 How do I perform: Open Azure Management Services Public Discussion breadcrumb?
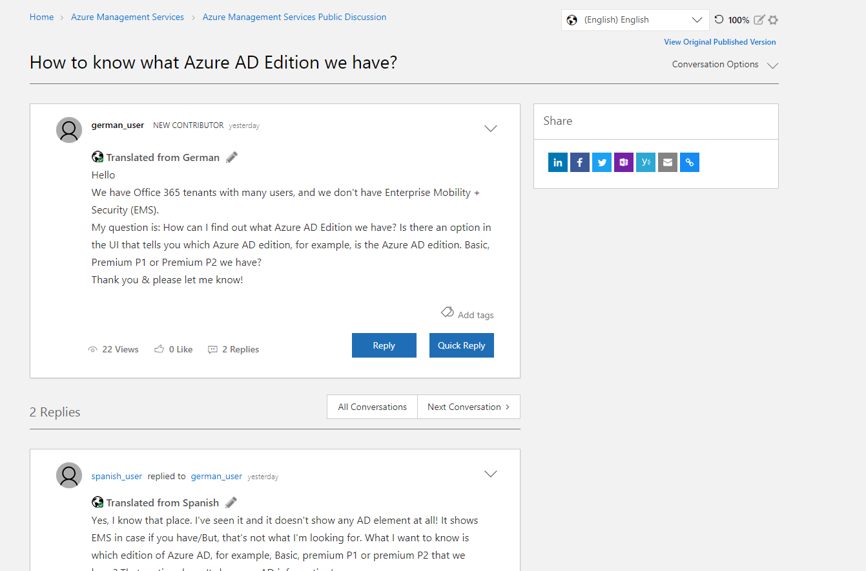point(294,17)
